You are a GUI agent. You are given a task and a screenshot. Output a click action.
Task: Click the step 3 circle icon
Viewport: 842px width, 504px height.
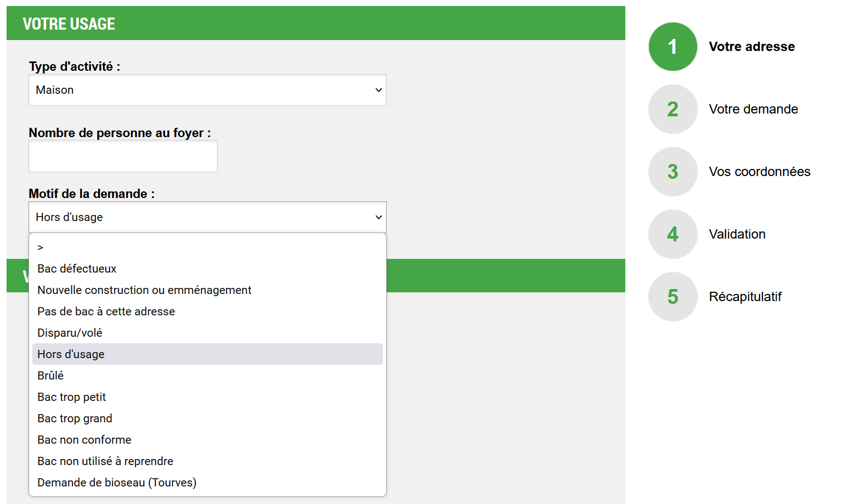pyautogui.click(x=673, y=172)
